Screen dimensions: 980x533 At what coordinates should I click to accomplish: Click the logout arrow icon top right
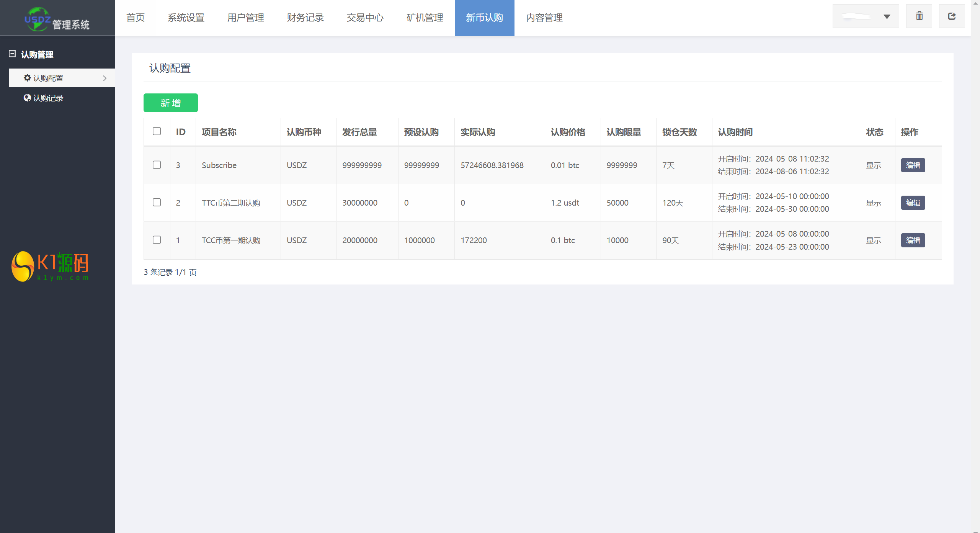(x=952, y=16)
